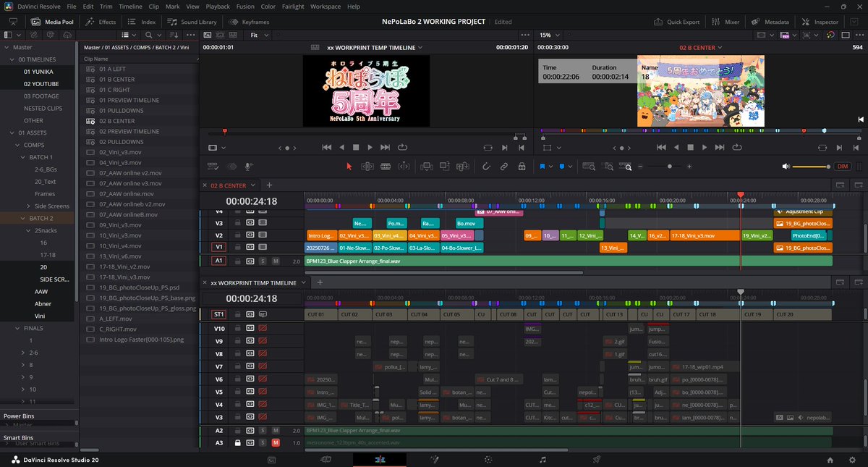Screen dimensions: 868x467
Task: Toggle Position Lock padlock in toolbar
Action: (522, 167)
